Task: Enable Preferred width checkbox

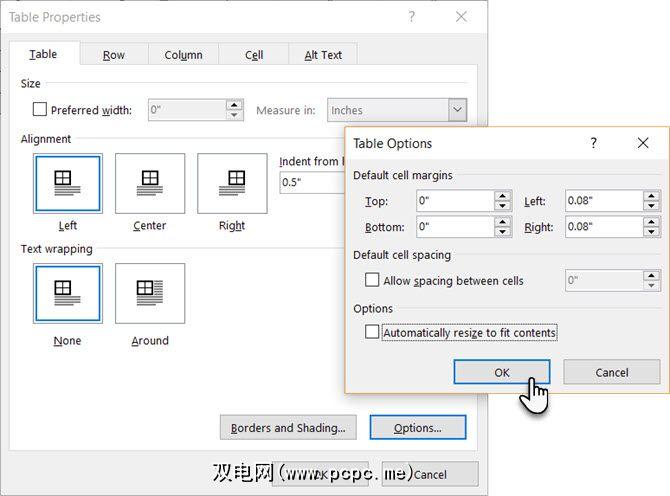Action: [40, 109]
